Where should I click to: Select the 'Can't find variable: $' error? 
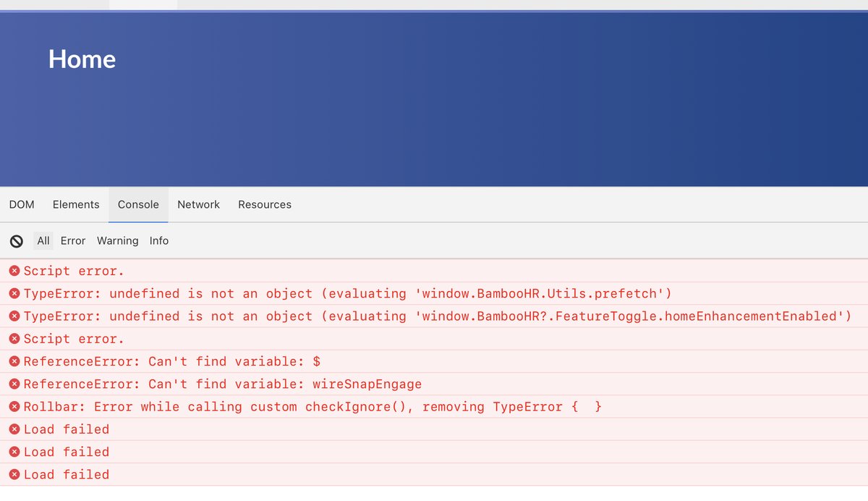coord(434,361)
